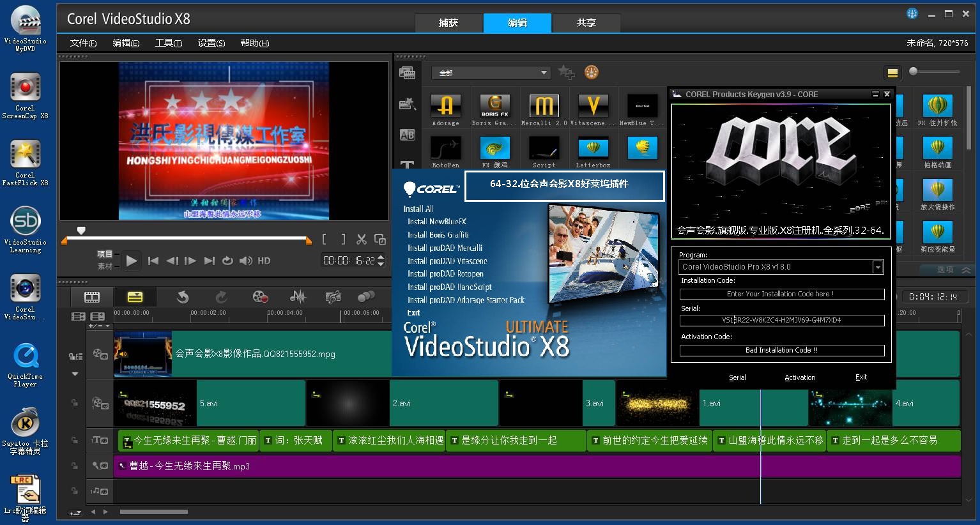Screen dimensions: 980x525
Task: Expand the 选项 options panel
Action: pyautogui.click(x=953, y=270)
